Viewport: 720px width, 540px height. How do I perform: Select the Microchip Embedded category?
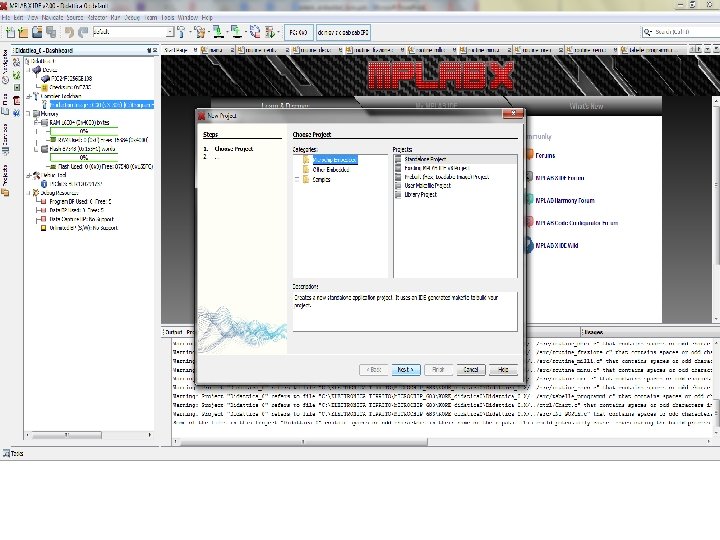pyautogui.click(x=335, y=159)
